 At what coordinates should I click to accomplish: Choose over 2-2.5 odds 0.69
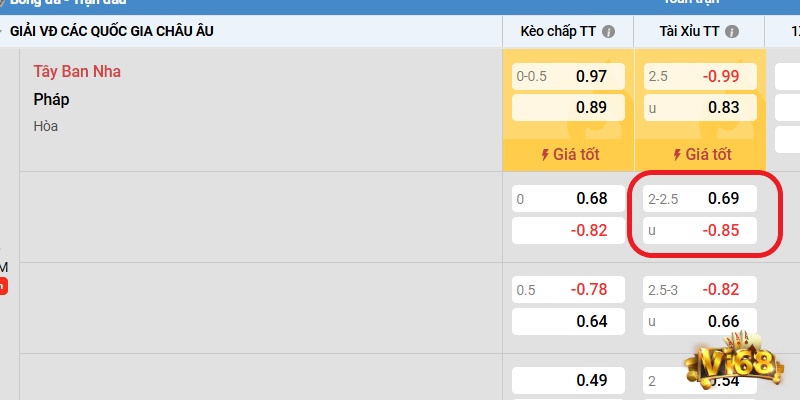(699, 198)
